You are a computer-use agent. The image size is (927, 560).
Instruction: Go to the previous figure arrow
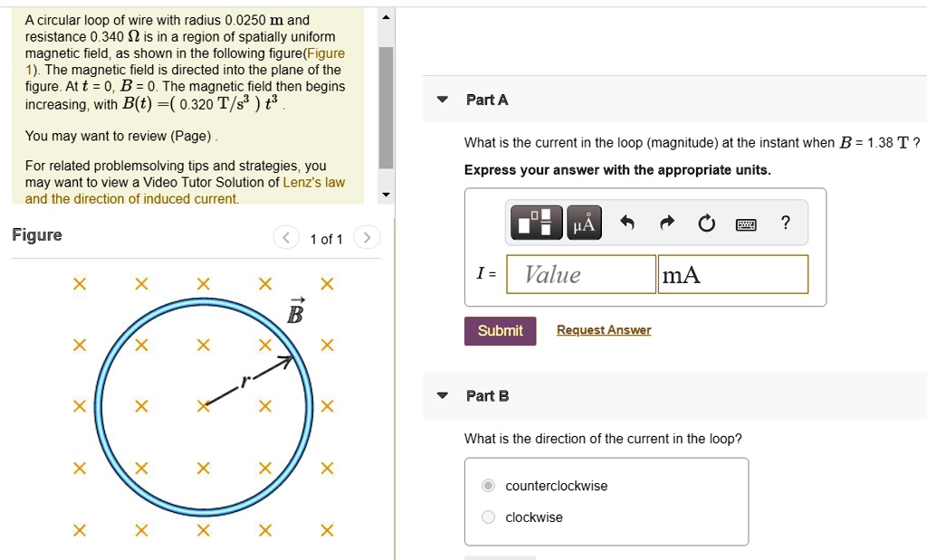click(286, 239)
